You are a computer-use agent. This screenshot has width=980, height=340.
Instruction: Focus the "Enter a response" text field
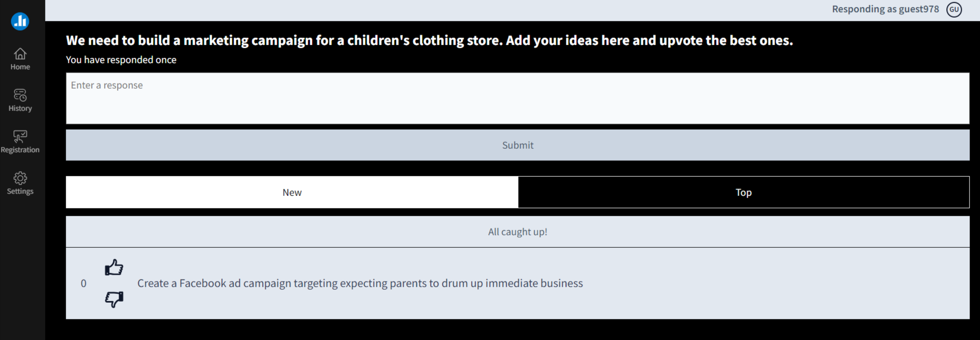(x=517, y=98)
